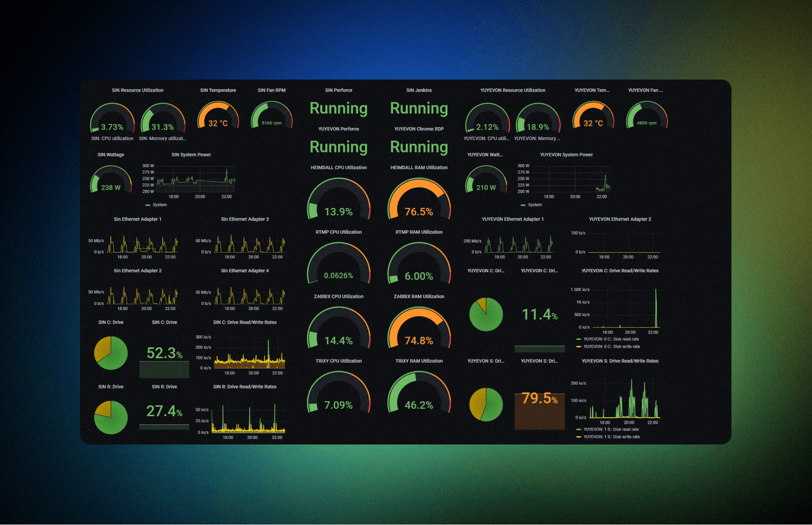Click the Sin Ethernet Adapter 4 graph

pos(250,295)
